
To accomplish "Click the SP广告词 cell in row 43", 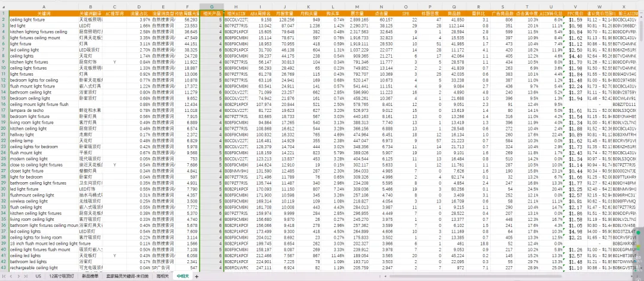I will 163,268.
